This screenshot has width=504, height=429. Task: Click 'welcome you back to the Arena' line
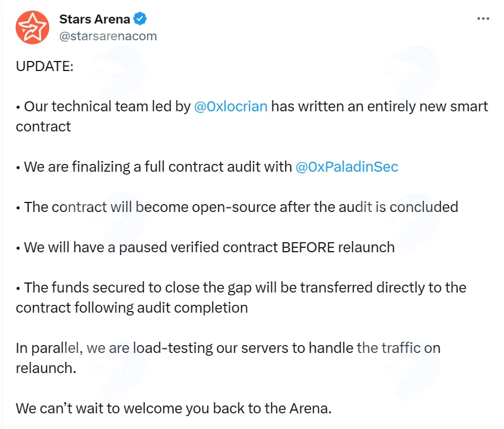227,408
